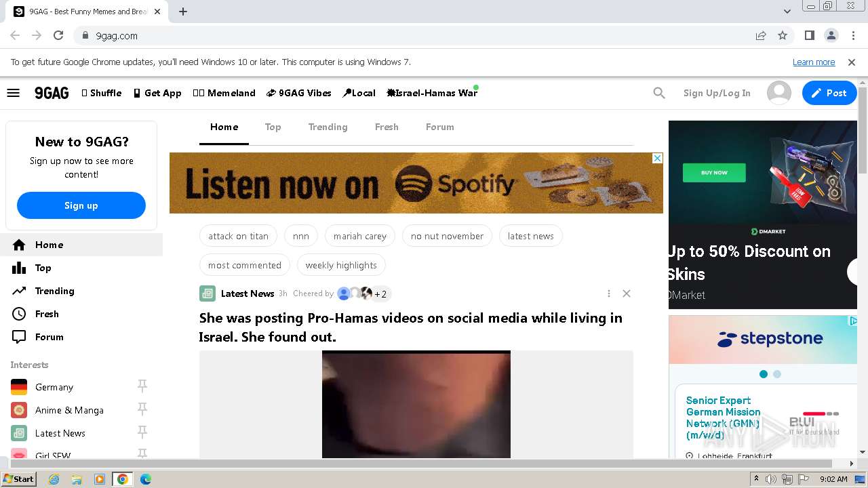868x488 pixels.
Task: Open the tab search dropdown
Action: click(787, 11)
